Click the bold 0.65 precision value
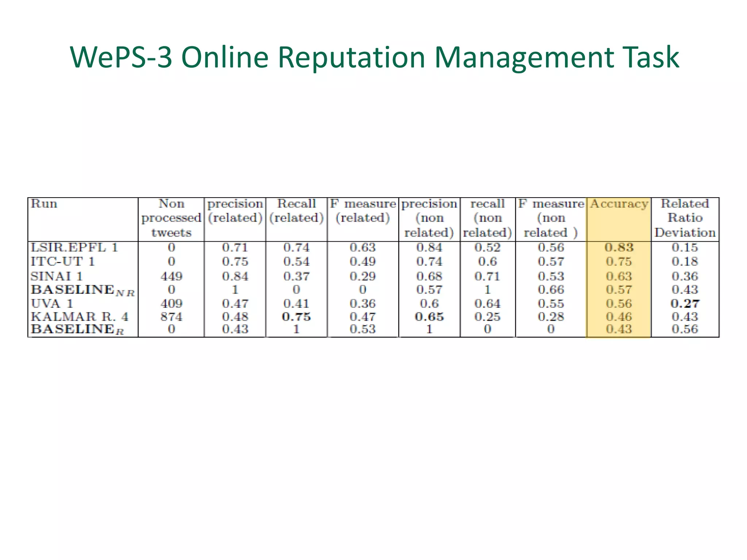 (x=429, y=316)
